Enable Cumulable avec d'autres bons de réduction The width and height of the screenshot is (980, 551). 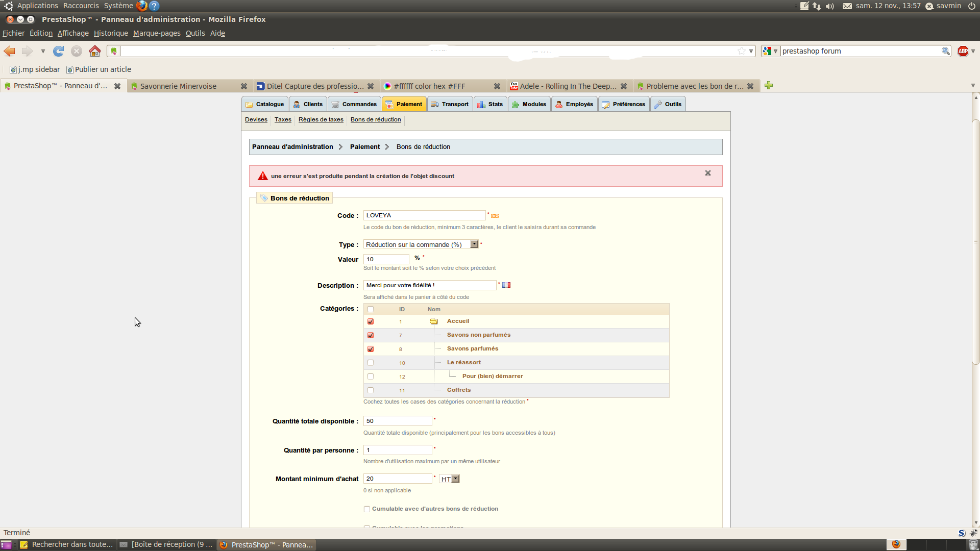(366, 509)
